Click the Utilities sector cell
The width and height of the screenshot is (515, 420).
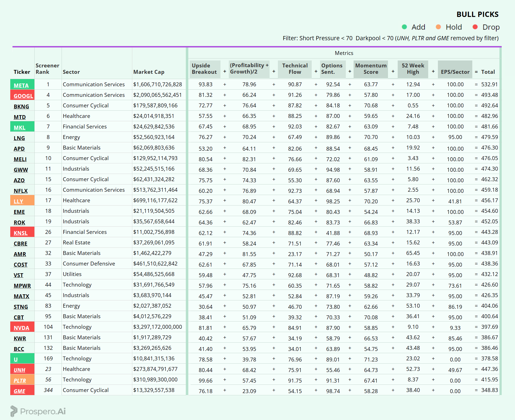[x=72, y=274]
